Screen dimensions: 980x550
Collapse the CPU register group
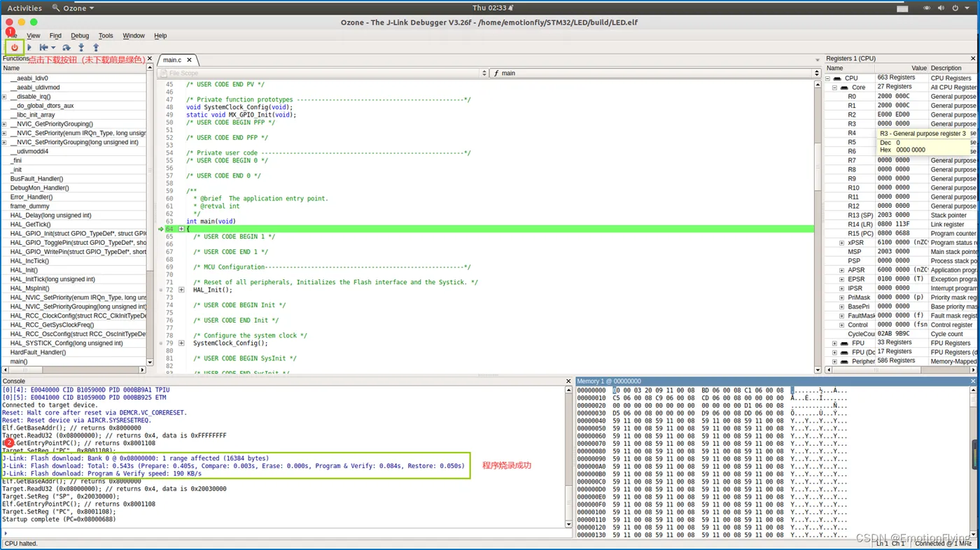tap(828, 78)
